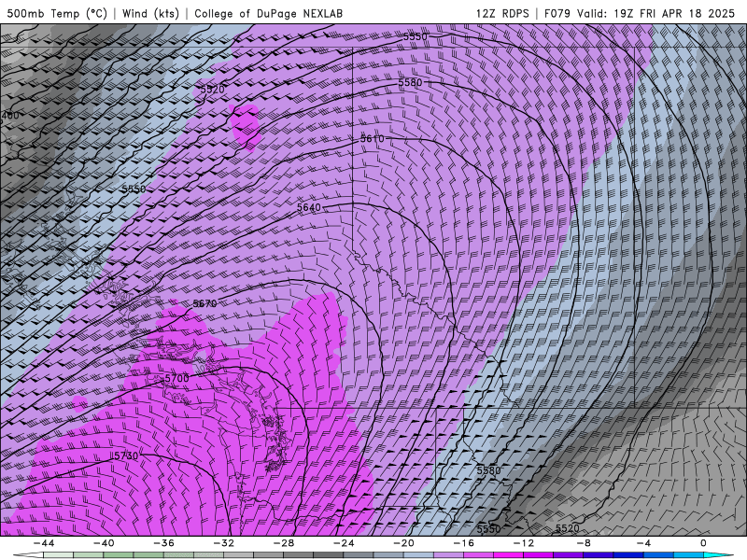Select the 5700 contour label
This screenshot has height=560, width=747.
click(176, 378)
